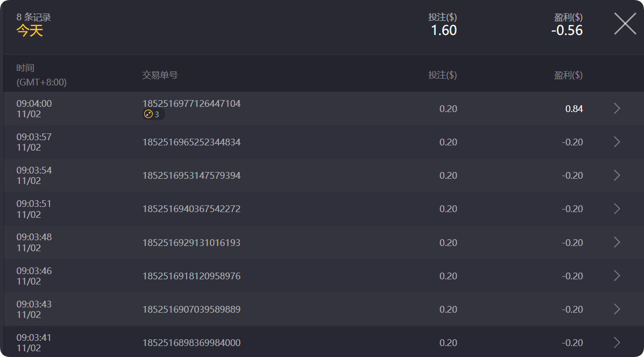The width and height of the screenshot is (644, 357).
Task: Open details chevron for the 09:03:46 record
Action: click(x=617, y=276)
